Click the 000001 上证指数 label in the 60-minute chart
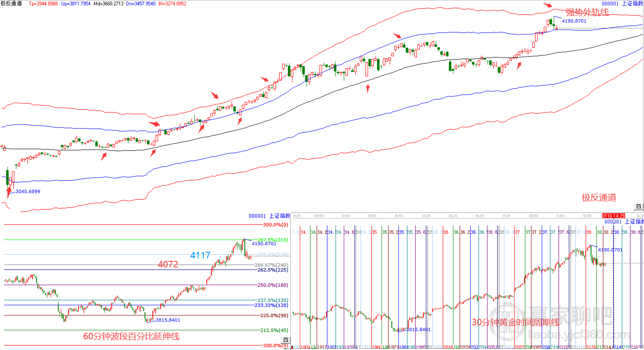The image size is (644, 350). (269, 216)
